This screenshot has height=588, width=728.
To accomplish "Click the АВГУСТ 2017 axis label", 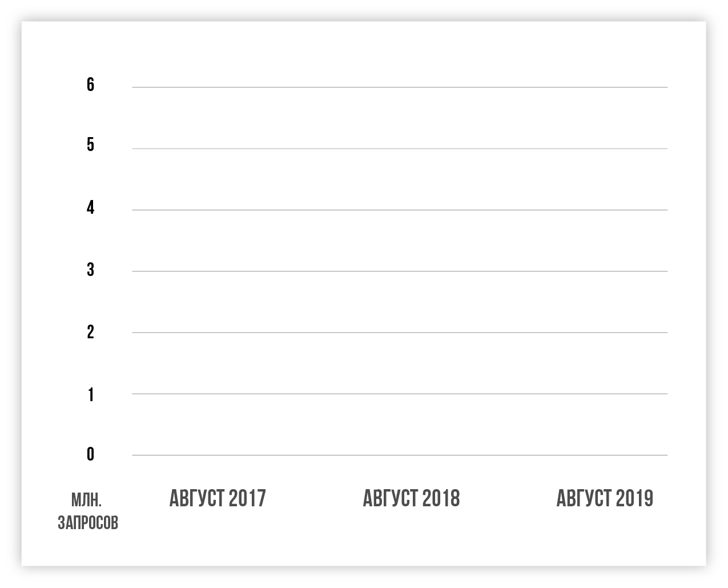I will pyautogui.click(x=218, y=498).
